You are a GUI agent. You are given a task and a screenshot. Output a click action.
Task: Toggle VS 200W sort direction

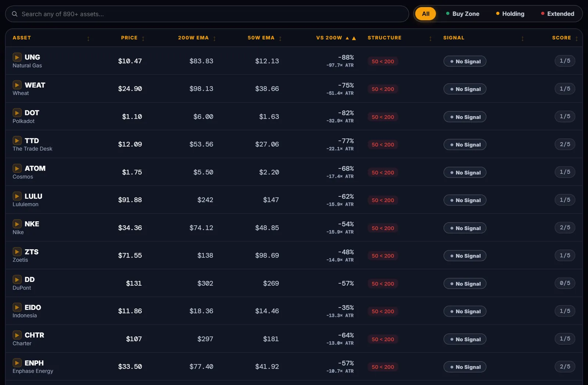pyautogui.click(x=336, y=38)
